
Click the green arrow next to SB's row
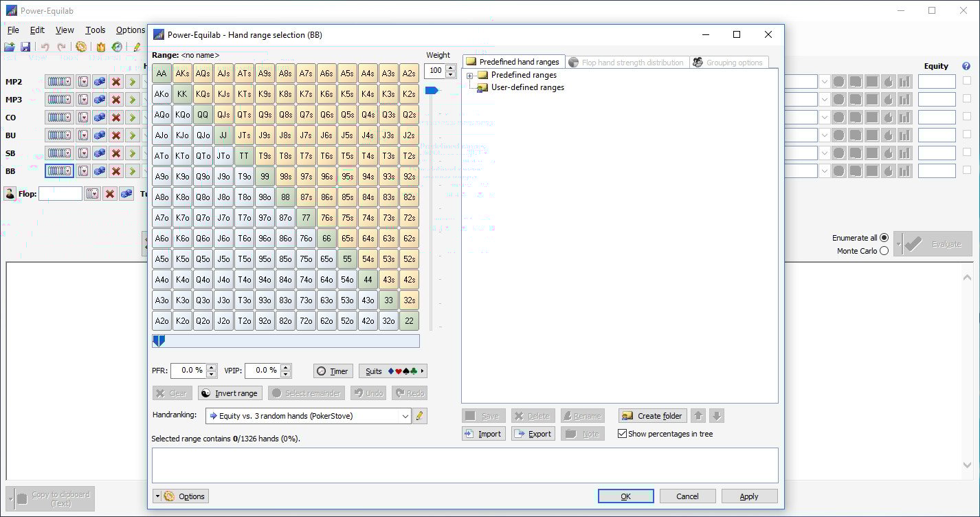point(131,153)
